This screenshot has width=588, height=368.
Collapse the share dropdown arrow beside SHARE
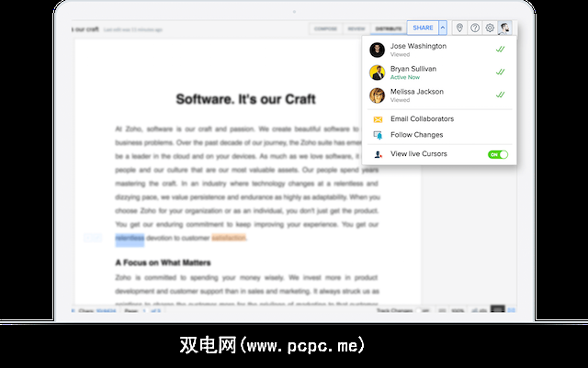coord(443,28)
